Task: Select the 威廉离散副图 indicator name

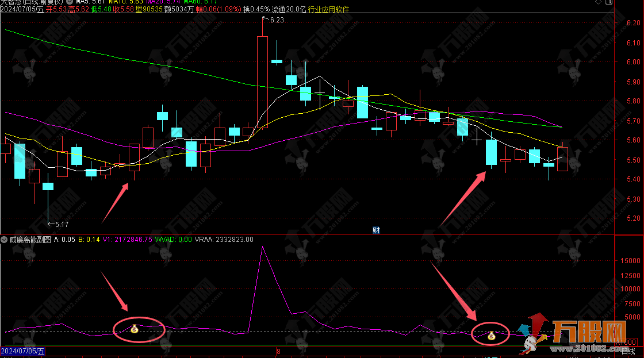Action: [x=30, y=240]
